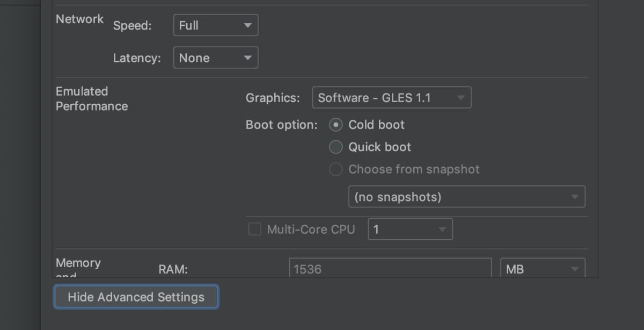Click the Quick boot label text
This screenshot has height=330, width=644.
379,147
